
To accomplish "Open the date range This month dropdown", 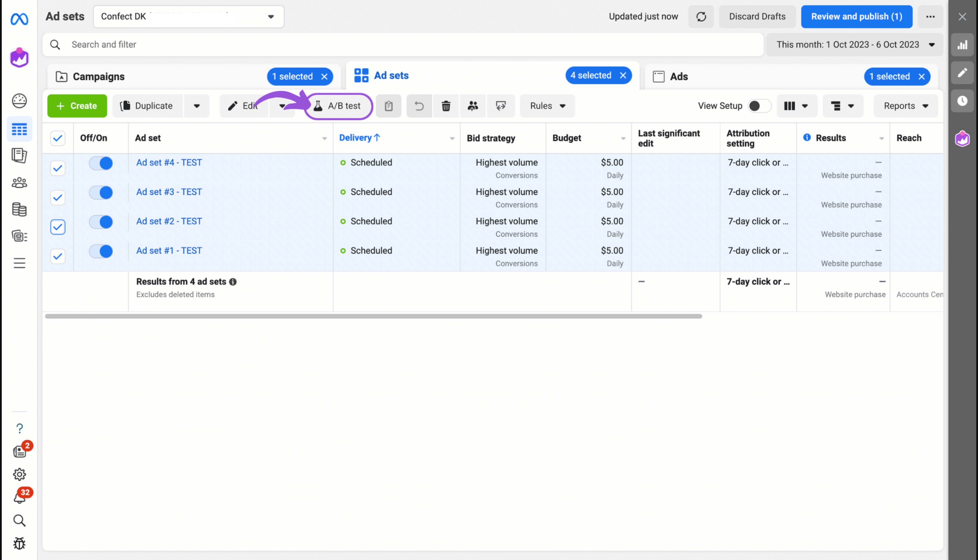I will tap(855, 45).
